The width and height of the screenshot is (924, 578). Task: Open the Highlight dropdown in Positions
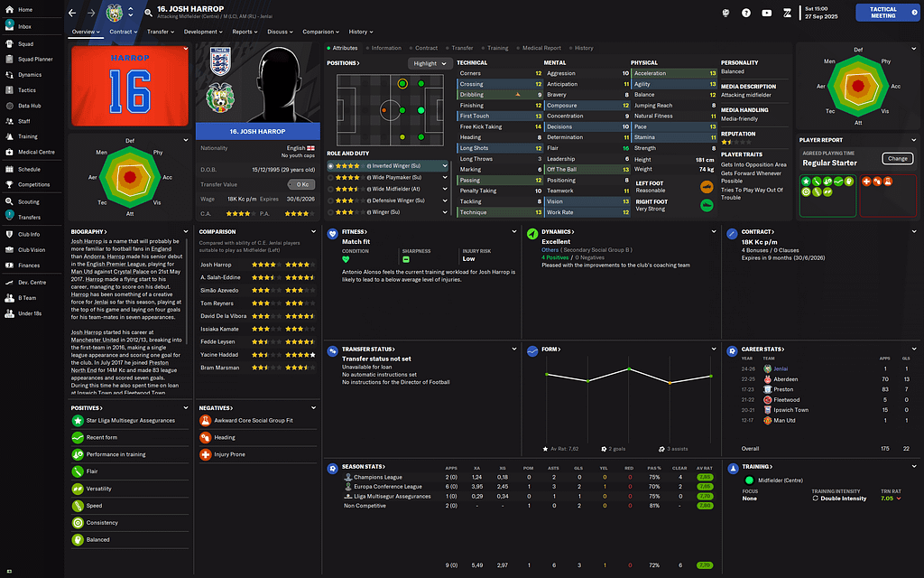[429, 63]
